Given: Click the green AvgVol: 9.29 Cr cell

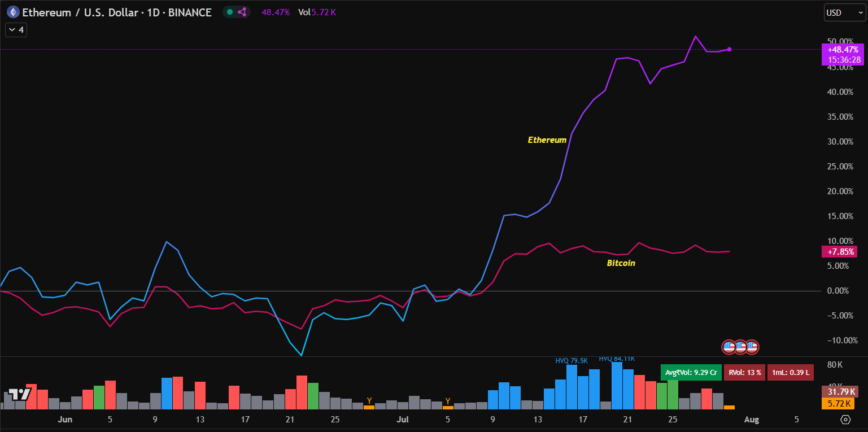Looking at the screenshot, I should [691, 372].
